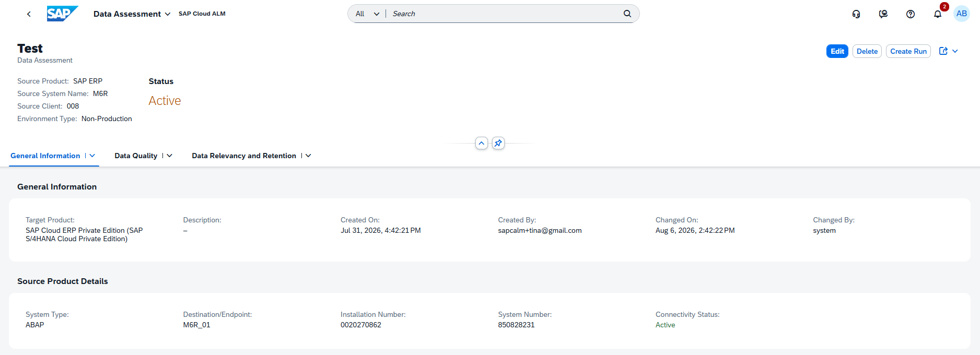Open notifications bell icon
The width and height of the screenshot is (980, 355).
tap(938, 14)
